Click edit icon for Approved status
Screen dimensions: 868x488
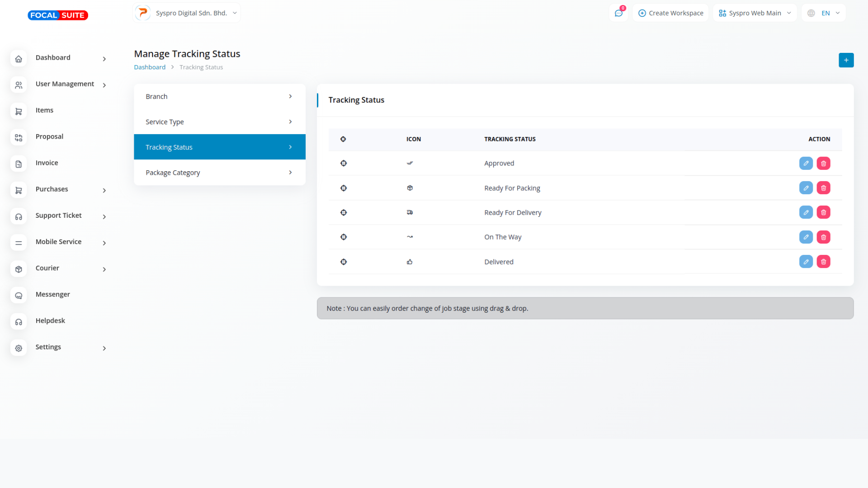[806, 163]
